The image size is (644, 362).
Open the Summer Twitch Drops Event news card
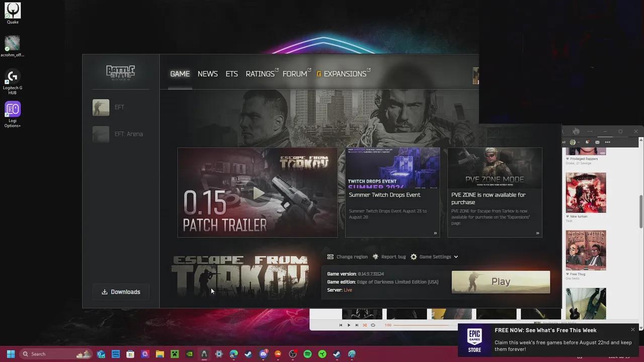pos(392,193)
